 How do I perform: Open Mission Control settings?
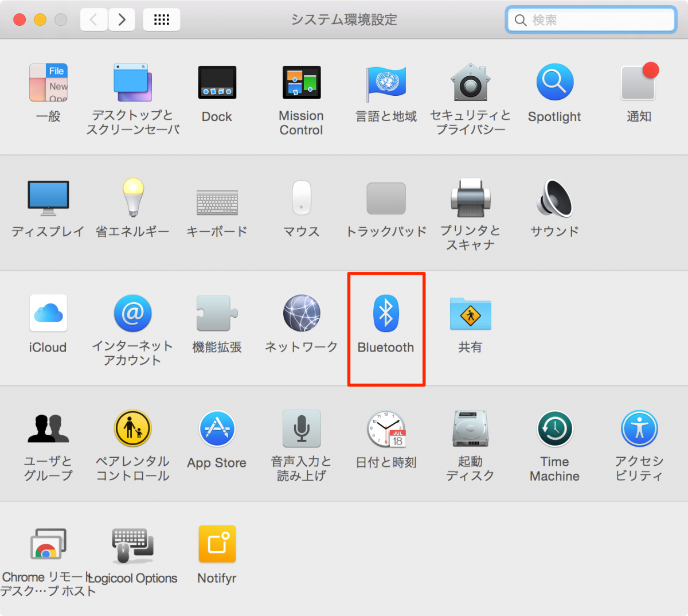click(301, 82)
